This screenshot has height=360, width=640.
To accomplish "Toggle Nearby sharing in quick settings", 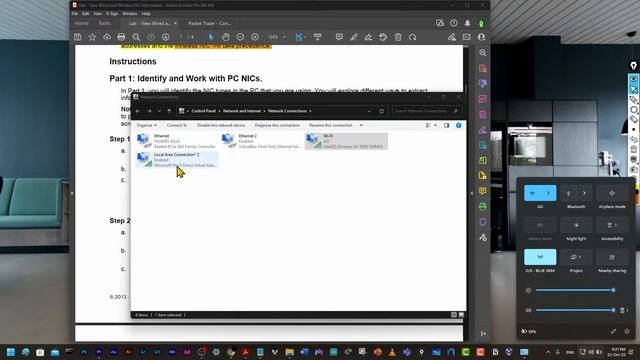I will [612, 257].
